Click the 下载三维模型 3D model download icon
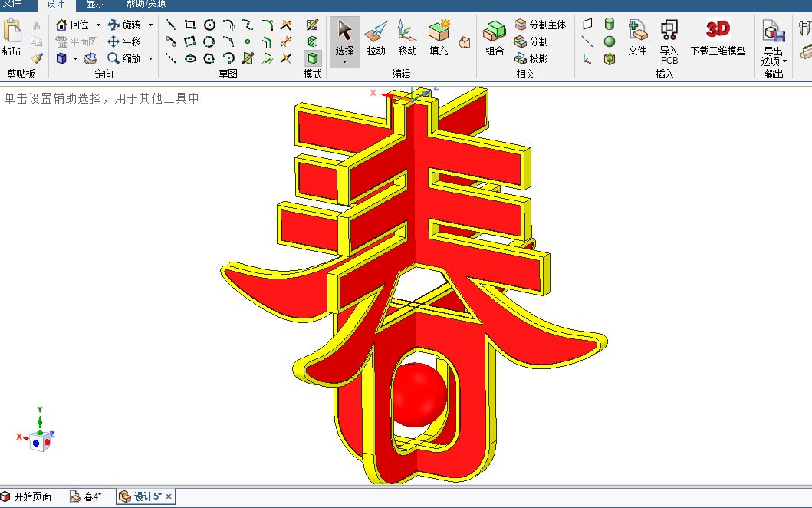Viewport: 812px width, 508px height. (718, 29)
